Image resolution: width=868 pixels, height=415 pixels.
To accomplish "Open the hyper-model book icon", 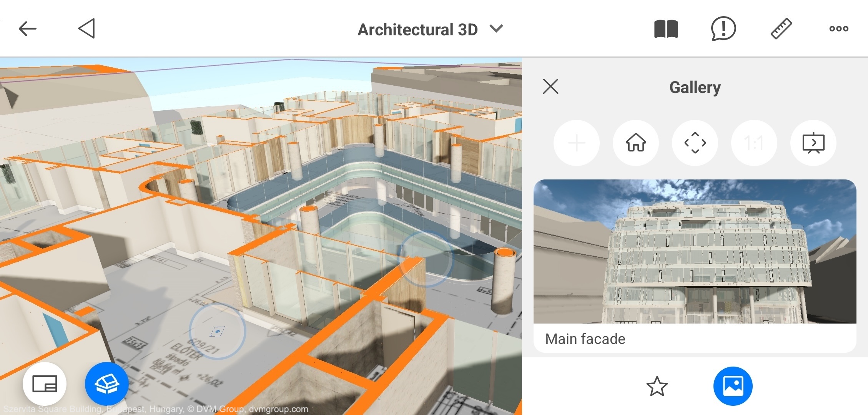I will tap(666, 29).
